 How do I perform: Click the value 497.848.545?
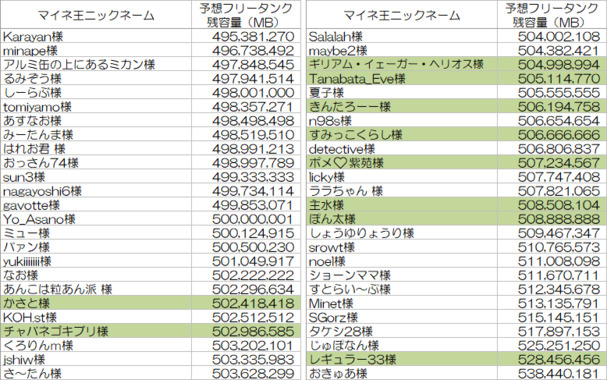click(253, 65)
